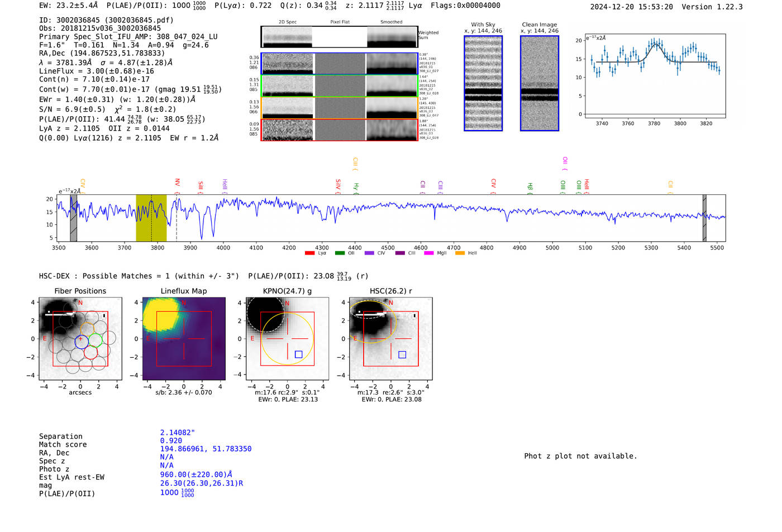Select the match score value 0.920
The width and height of the screenshot is (782, 532).
point(171,441)
